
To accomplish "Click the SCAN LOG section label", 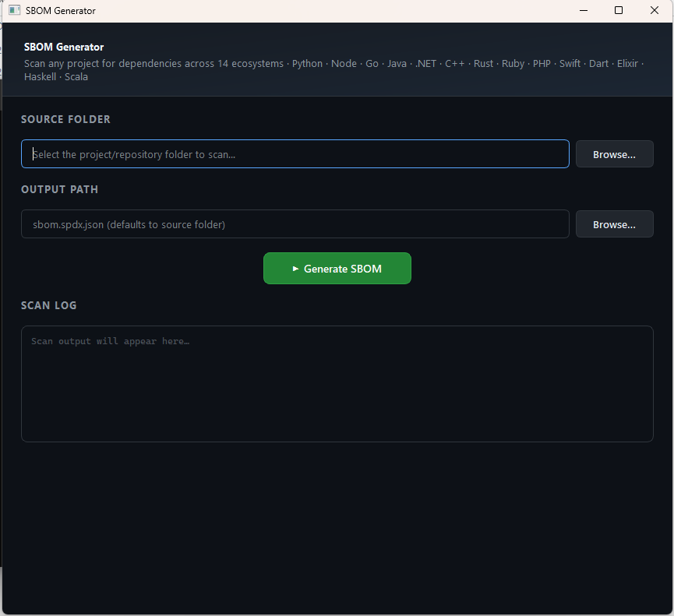I will [48, 305].
